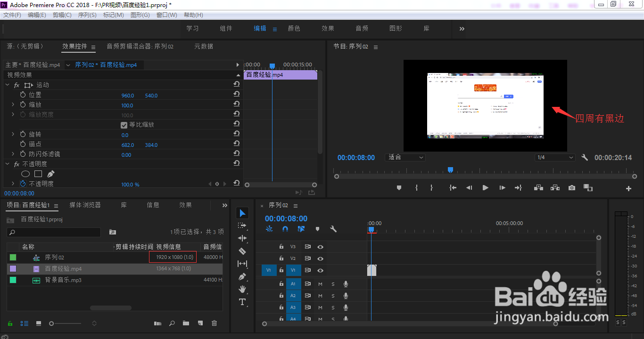Image resolution: width=644 pixels, height=339 pixels.
Task: Click the Extract button
Action: tap(555, 188)
